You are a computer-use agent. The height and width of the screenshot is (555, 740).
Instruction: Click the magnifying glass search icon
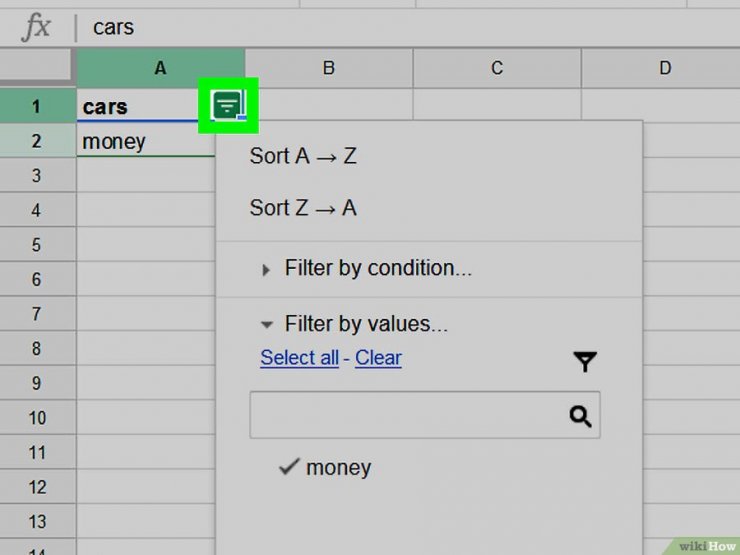[580, 416]
